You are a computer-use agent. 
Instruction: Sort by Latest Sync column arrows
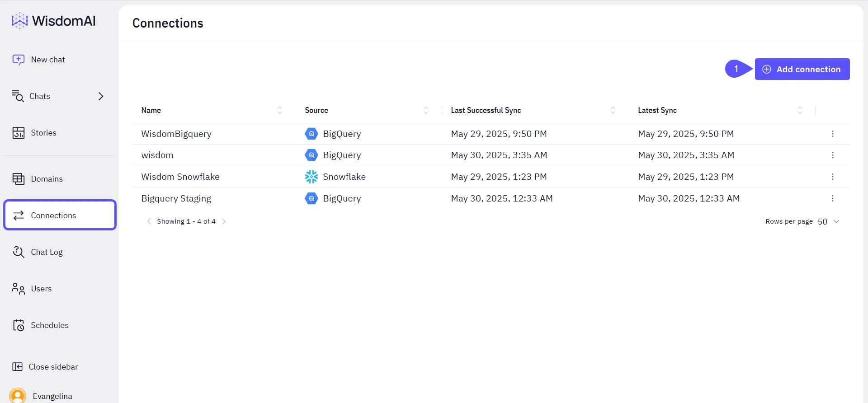pyautogui.click(x=800, y=110)
